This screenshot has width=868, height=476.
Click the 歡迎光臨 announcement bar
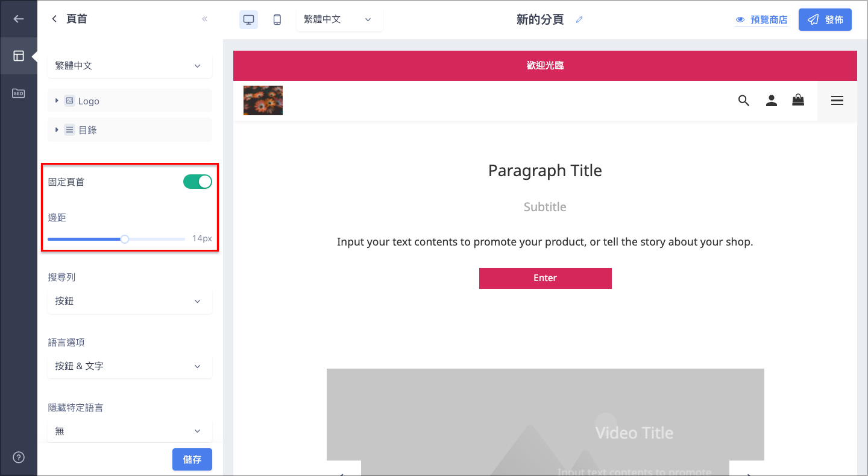coord(545,66)
